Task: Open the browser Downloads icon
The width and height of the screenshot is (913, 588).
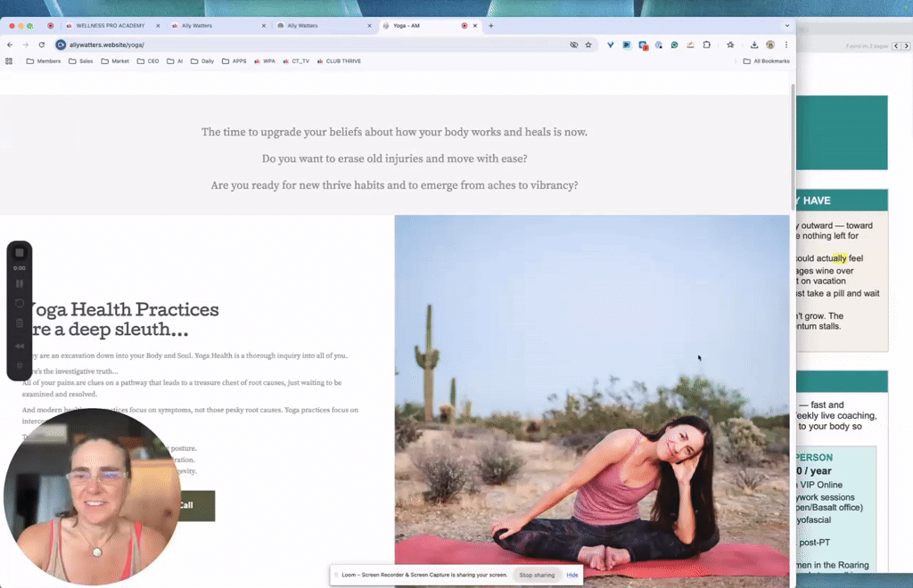Action: [754, 45]
